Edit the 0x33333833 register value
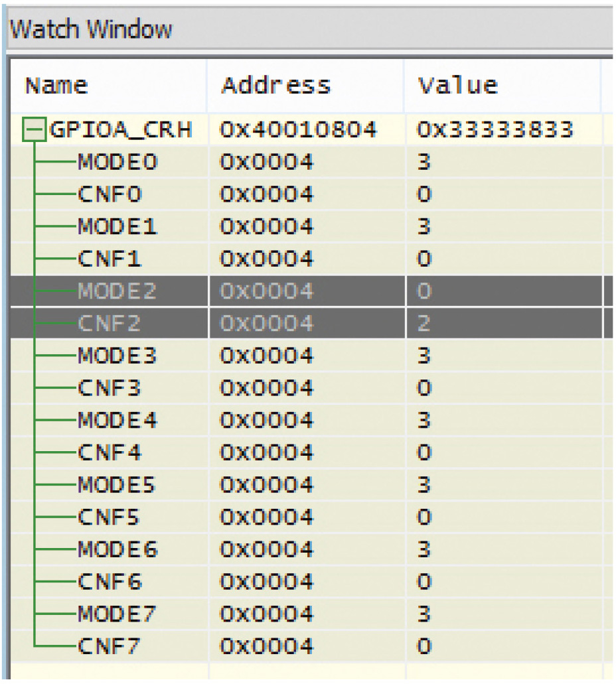Image resolution: width=616 pixels, height=684 pixels. pos(495,129)
